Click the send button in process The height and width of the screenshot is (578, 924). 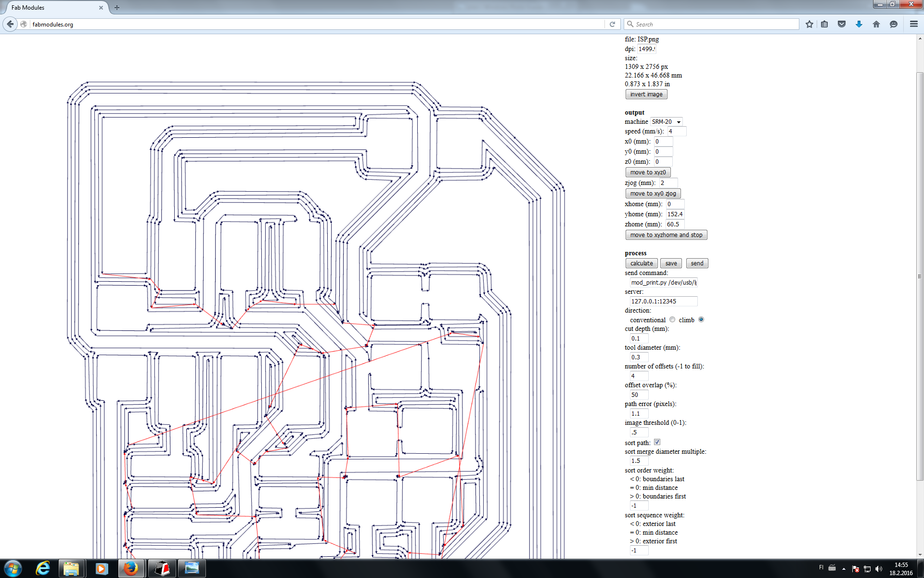(696, 263)
